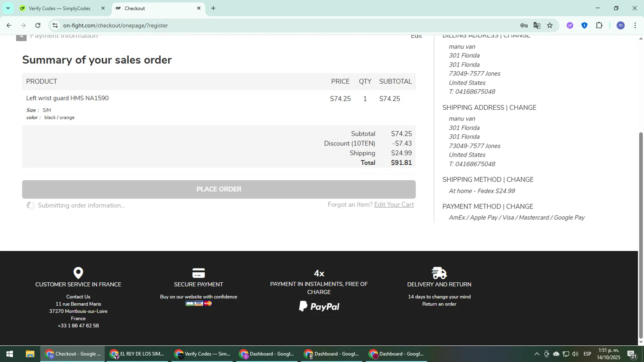Viewport: 644px width, 362px height.
Task: Bookmark this page with the star
Action: (550, 25)
